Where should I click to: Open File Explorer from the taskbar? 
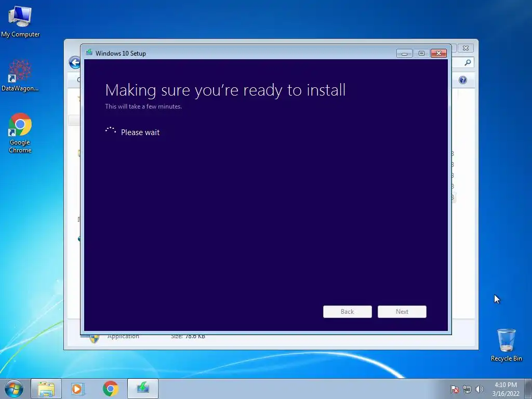(x=46, y=389)
